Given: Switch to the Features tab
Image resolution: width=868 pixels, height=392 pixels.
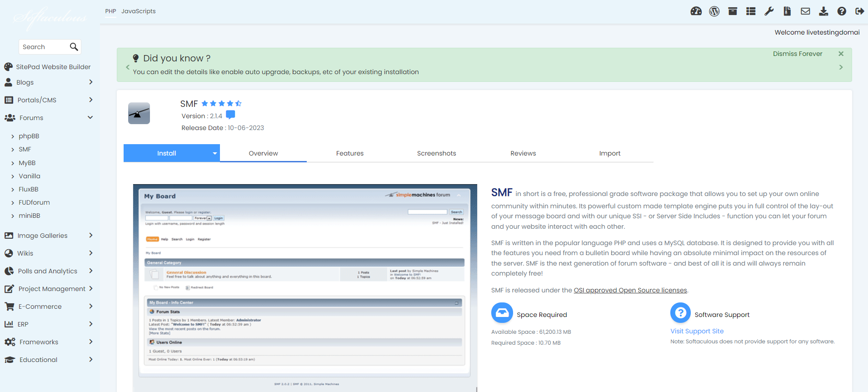Looking at the screenshot, I should (x=350, y=153).
